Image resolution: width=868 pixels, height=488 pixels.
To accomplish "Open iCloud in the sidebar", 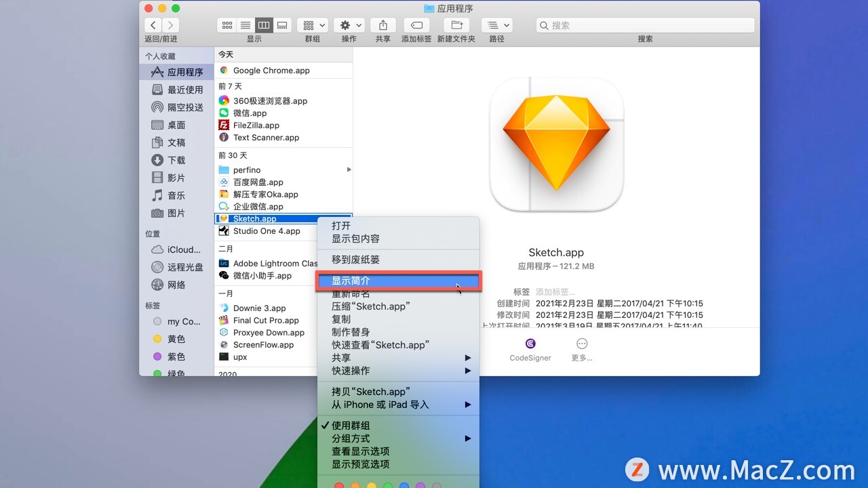I will [x=177, y=249].
